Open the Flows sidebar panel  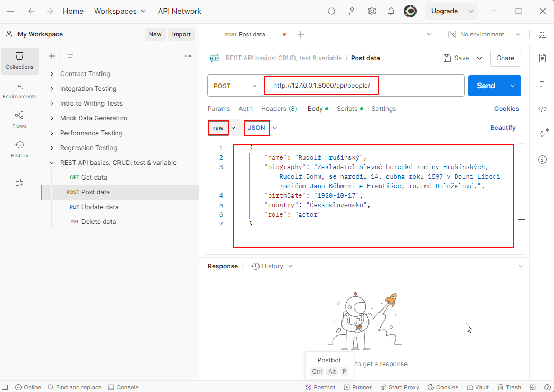click(20, 120)
